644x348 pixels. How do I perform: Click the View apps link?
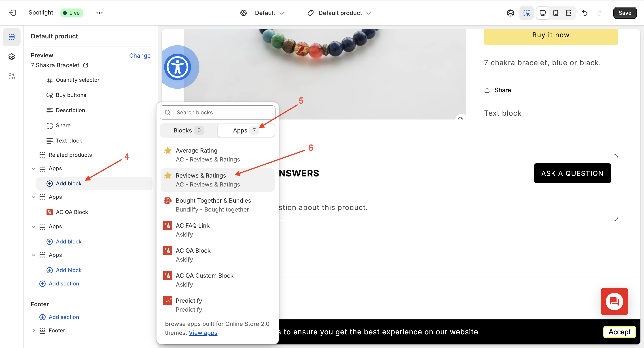[203, 333]
